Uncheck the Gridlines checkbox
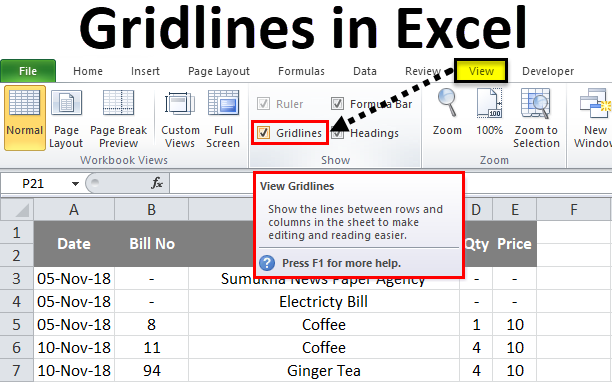The height and width of the screenshot is (382, 612). pyautogui.click(x=263, y=133)
